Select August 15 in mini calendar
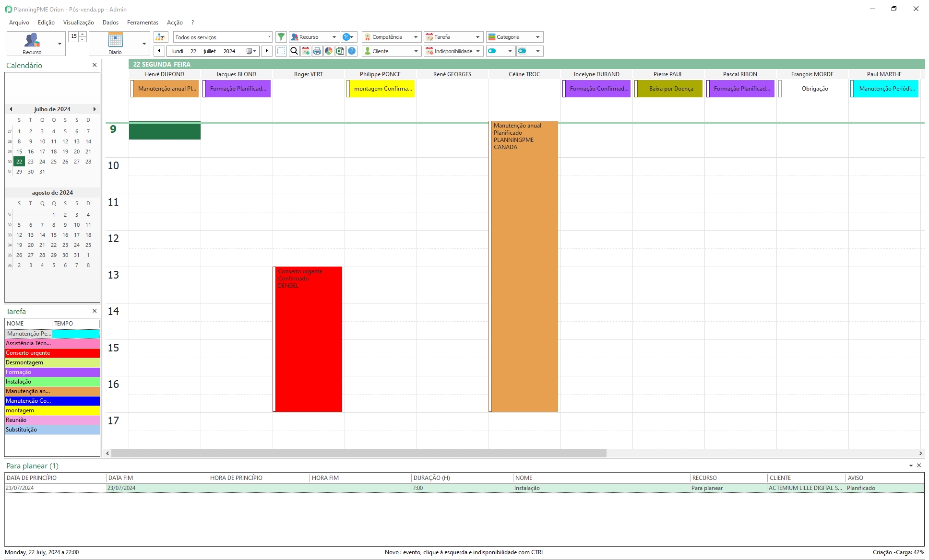The width and height of the screenshot is (929, 560). point(54,235)
